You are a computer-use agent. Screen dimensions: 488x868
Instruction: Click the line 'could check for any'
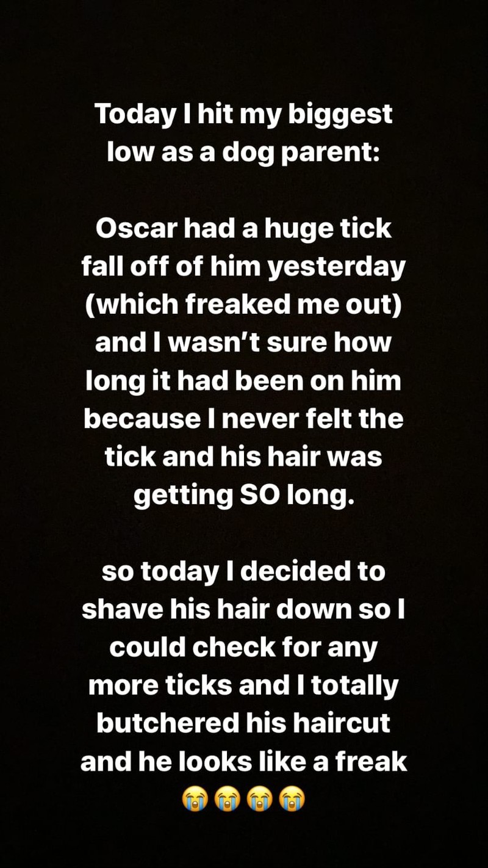point(243,648)
